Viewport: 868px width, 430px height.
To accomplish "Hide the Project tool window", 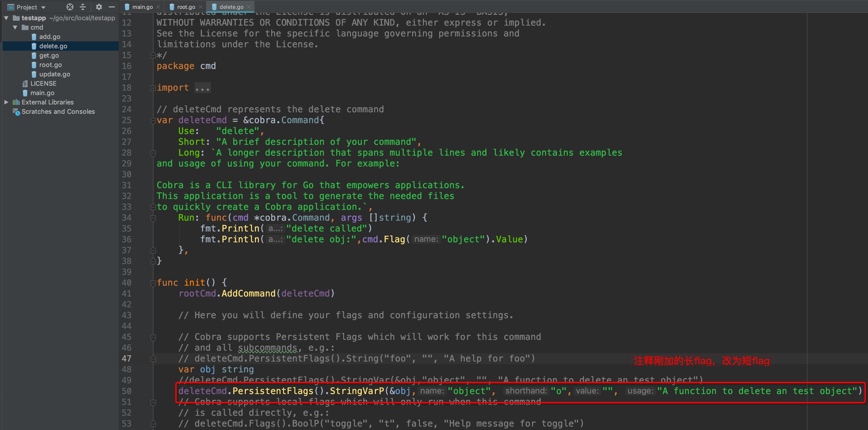I will tap(112, 7).
